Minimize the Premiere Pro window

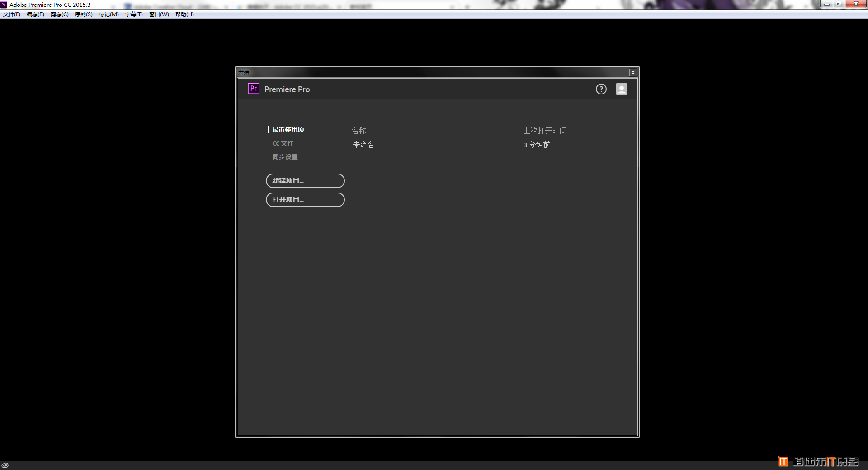[827, 4]
